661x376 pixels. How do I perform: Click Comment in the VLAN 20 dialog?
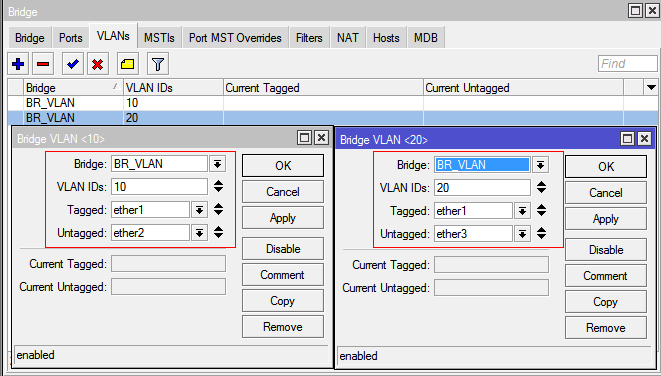606,276
